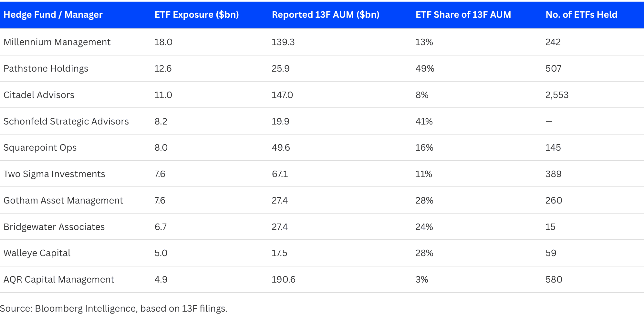Viewport: 644px width, 320px height.
Task: Click the "ETF Exposure ($bn)" column header
Action: [x=197, y=15]
